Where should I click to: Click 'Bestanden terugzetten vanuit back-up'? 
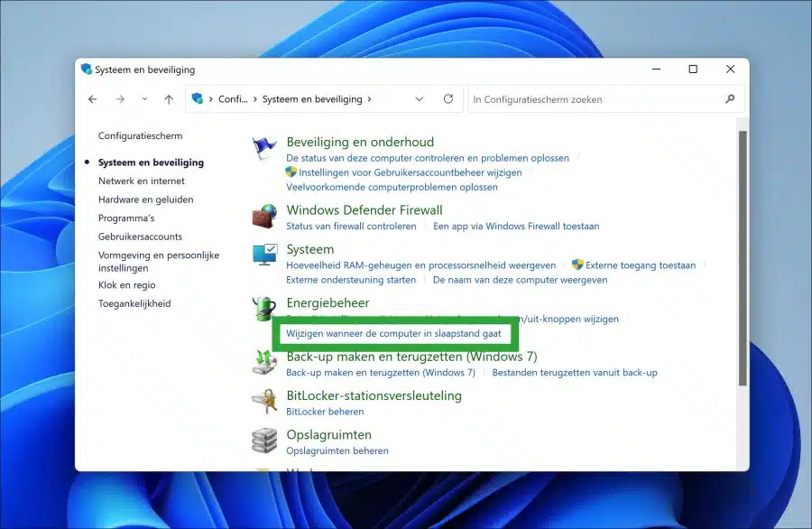[x=575, y=373]
